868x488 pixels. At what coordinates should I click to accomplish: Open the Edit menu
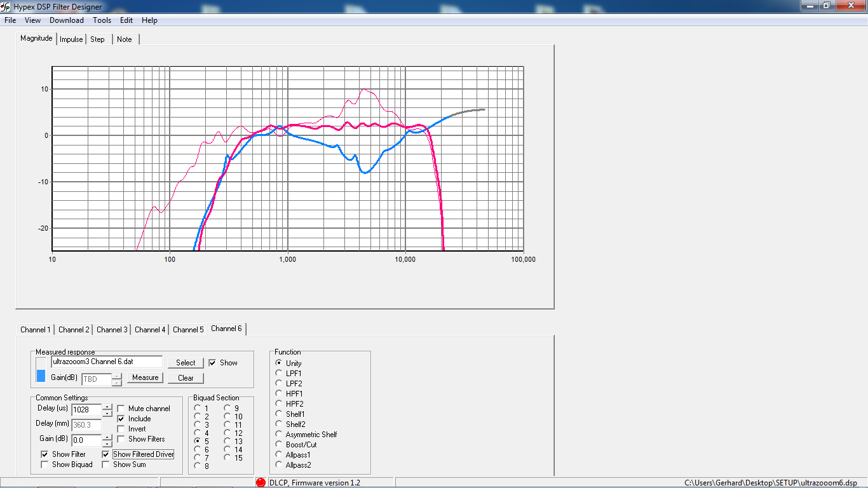(126, 20)
